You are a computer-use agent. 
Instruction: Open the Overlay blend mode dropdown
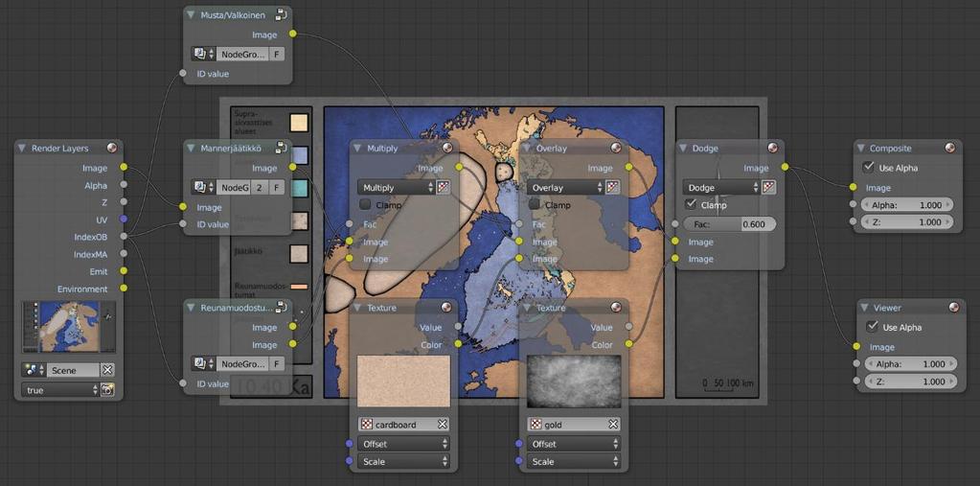point(566,187)
